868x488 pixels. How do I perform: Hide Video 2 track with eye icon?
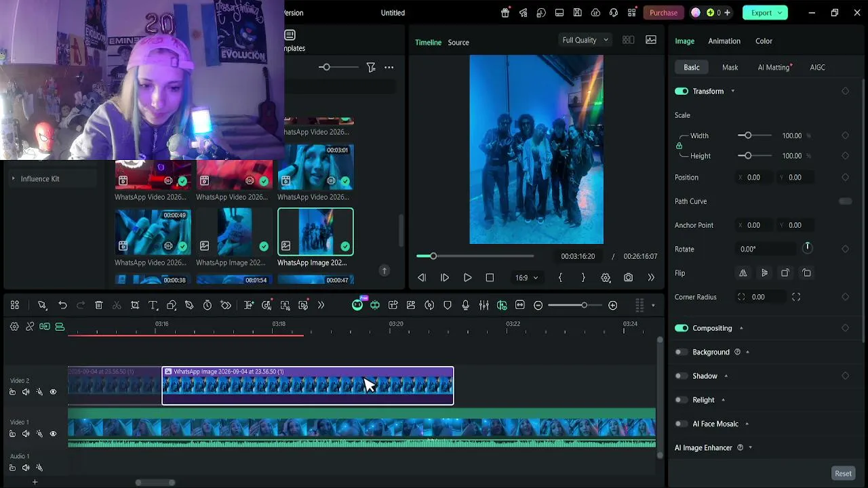(x=53, y=392)
